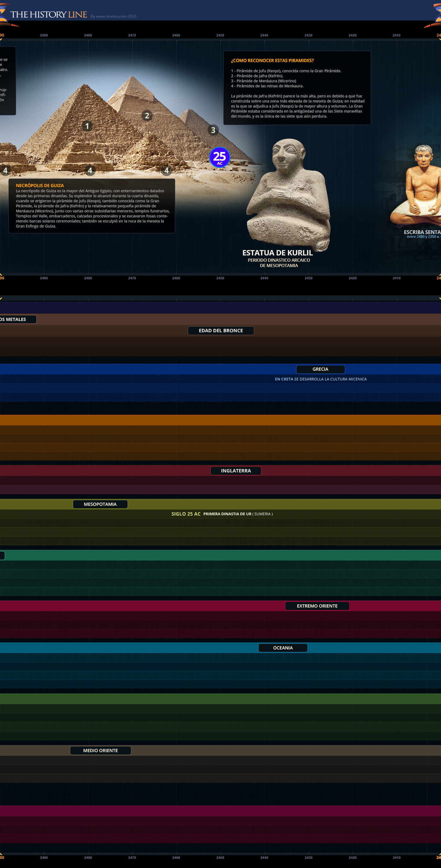Open the ESTATUA DE KURLIL title

(278, 253)
